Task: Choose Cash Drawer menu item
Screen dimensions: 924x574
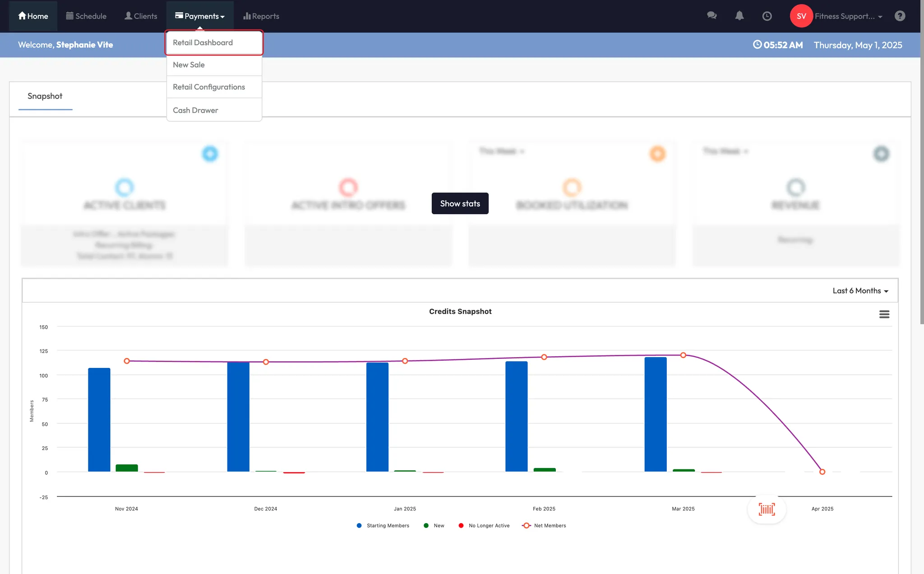Action: pyautogui.click(x=195, y=110)
